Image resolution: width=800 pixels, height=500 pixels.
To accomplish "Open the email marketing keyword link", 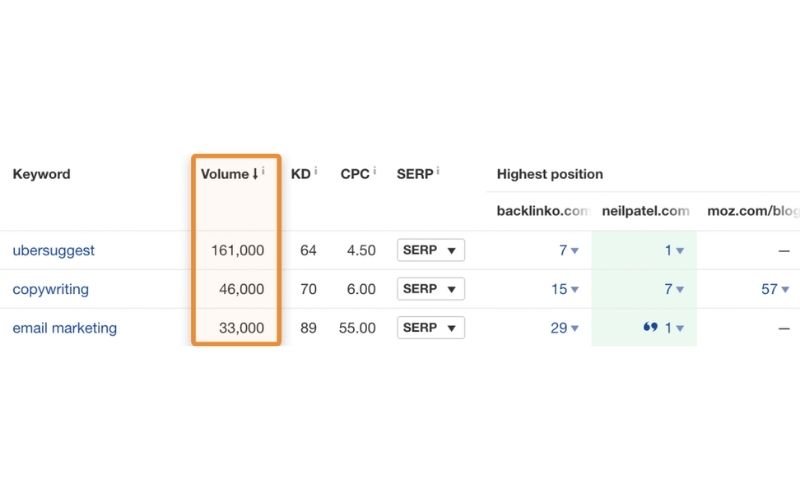I will coord(65,328).
